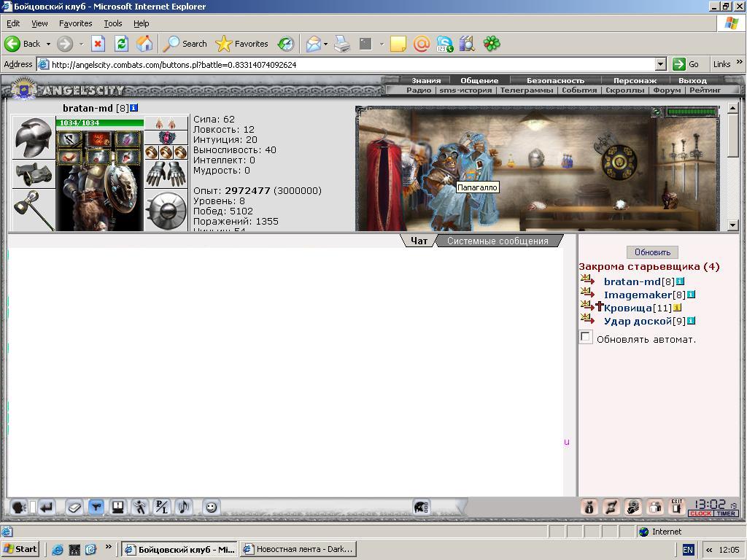747x560 pixels.
Task: Open the Back button history dropdown arrow
Action: pyautogui.click(x=48, y=44)
